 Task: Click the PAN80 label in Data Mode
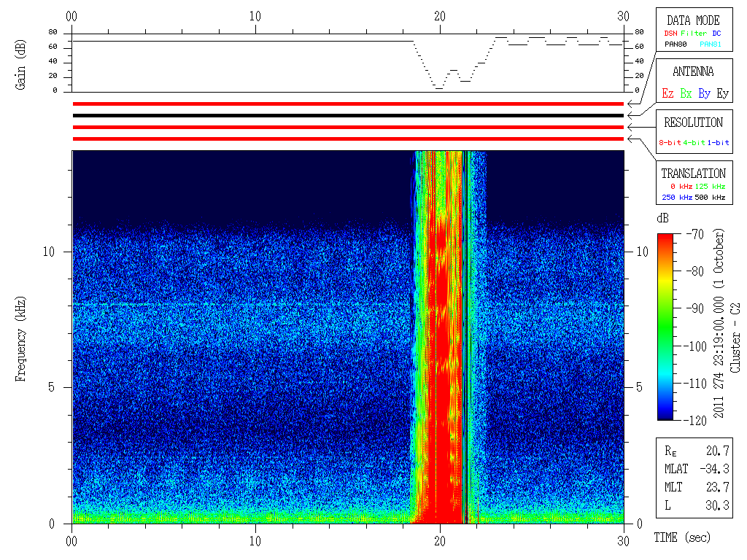676,44
